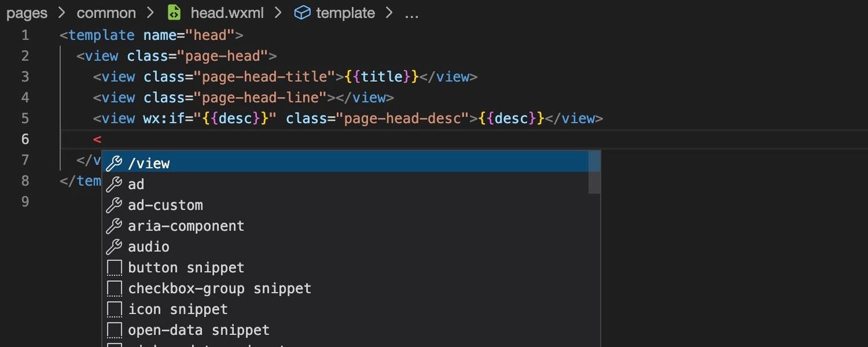Choose the 'audio' completion entry

[345, 246]
